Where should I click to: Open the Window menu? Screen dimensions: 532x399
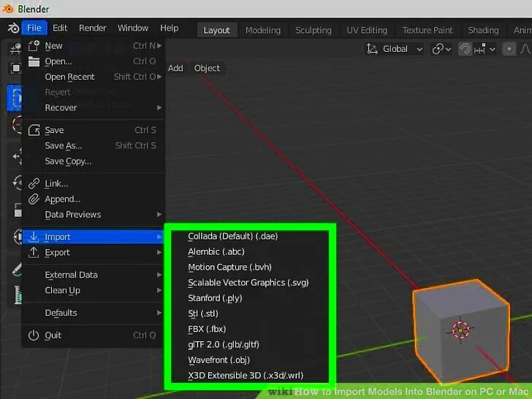pyautogui.click(x=133, y=28)
